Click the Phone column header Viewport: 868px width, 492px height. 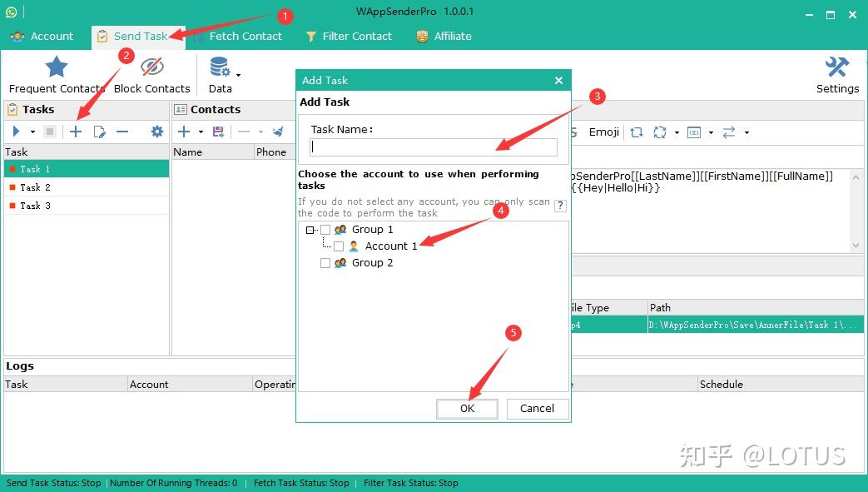[x=275, y=152]
